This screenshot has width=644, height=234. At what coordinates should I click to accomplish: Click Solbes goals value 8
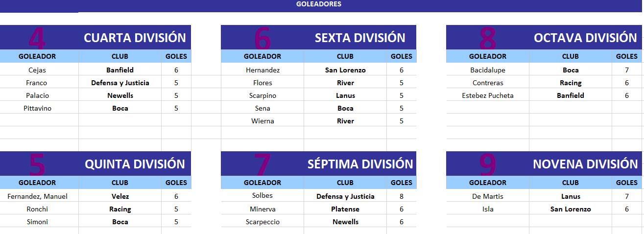[x=402, y=196]
